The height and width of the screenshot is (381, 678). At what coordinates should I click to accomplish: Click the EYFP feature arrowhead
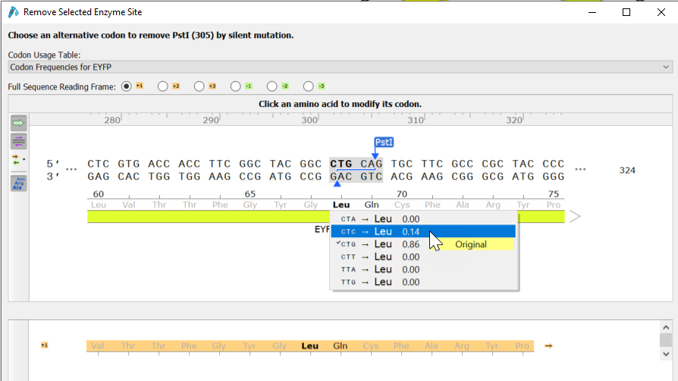point(575,216)
